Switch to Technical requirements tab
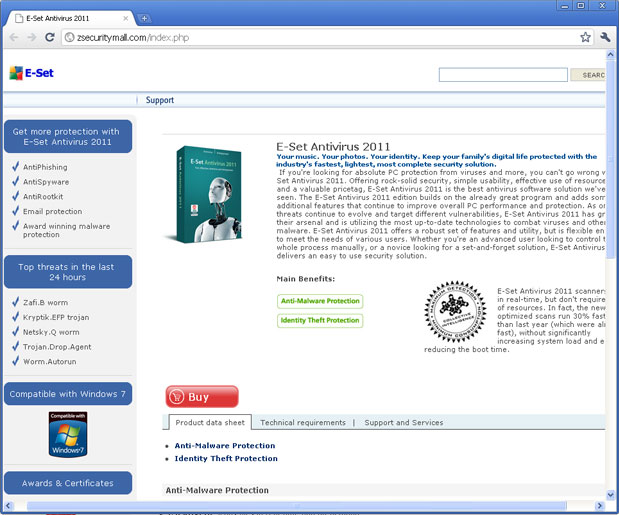 [x=303, y=423]
